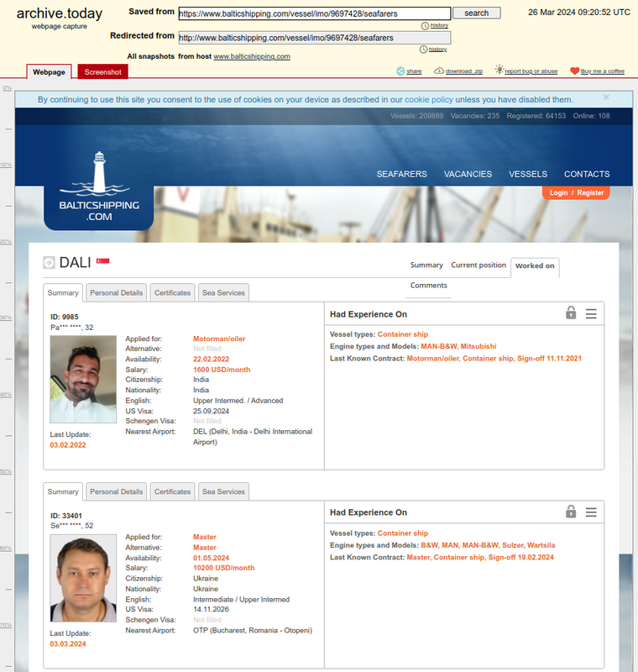Click the 1600 USD/month salary value
Screen dimensions: 638x672
pyautogui.click(x=222, y=370)
